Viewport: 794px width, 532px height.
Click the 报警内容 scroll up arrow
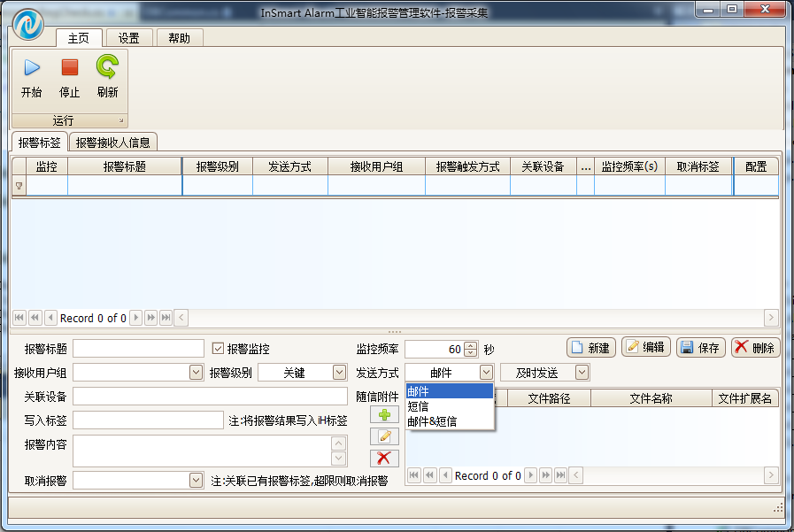click(x=339, y=443)
